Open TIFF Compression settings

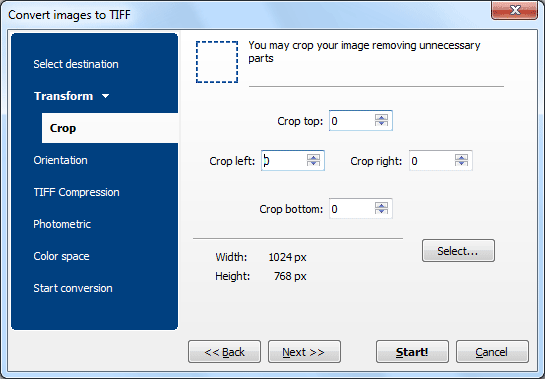76,192
